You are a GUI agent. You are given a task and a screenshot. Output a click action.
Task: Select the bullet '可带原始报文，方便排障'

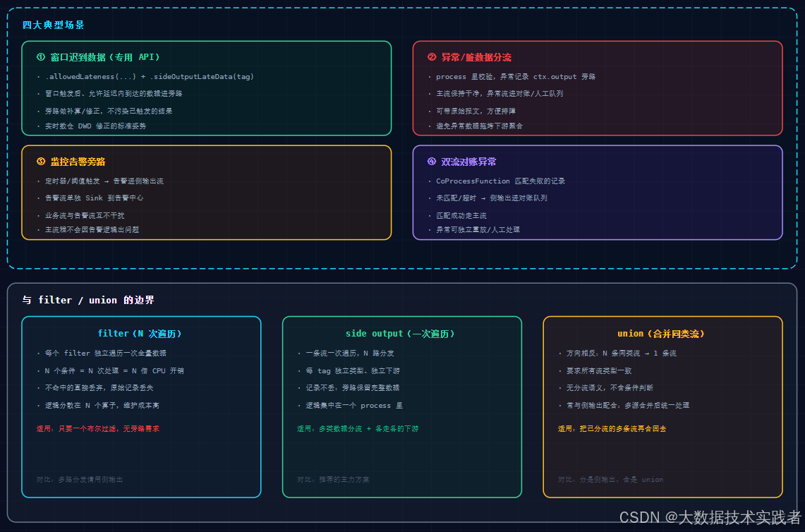click(476, 111)
